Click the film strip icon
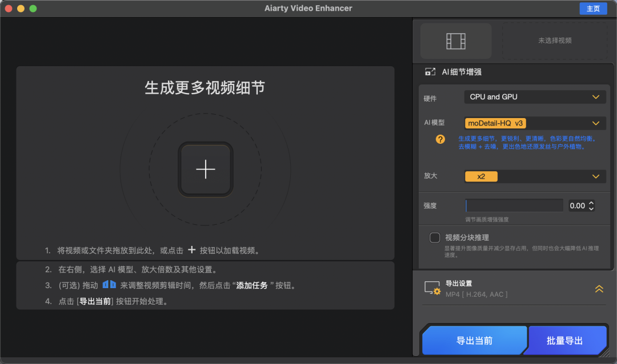 click(x=456, y=41)
